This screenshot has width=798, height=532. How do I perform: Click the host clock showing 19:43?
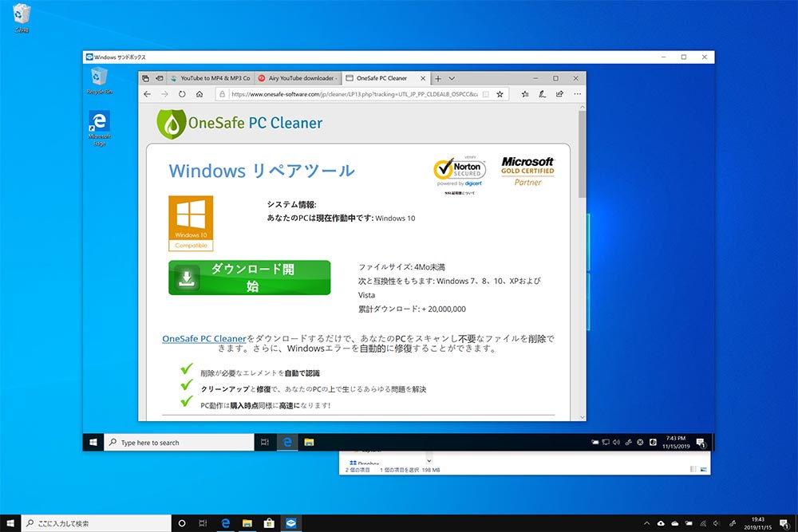coord(758,523)
